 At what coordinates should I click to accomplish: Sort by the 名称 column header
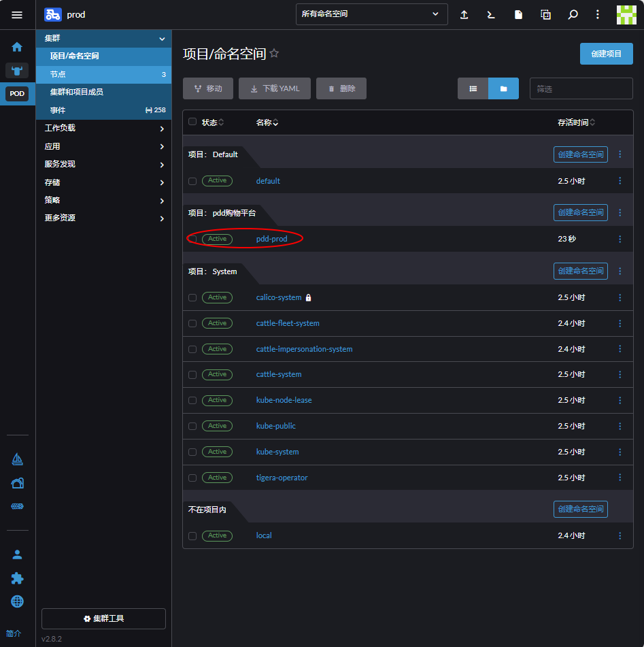[267, 122]
